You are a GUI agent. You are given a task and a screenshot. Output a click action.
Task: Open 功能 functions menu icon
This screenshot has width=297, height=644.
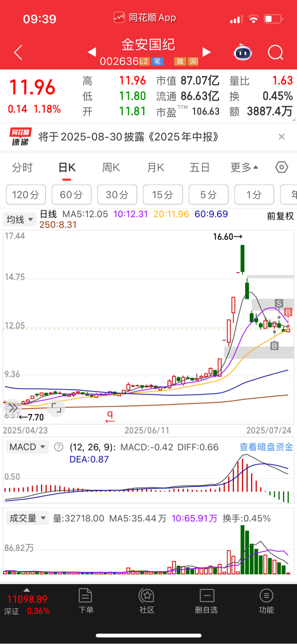[266, 601]
